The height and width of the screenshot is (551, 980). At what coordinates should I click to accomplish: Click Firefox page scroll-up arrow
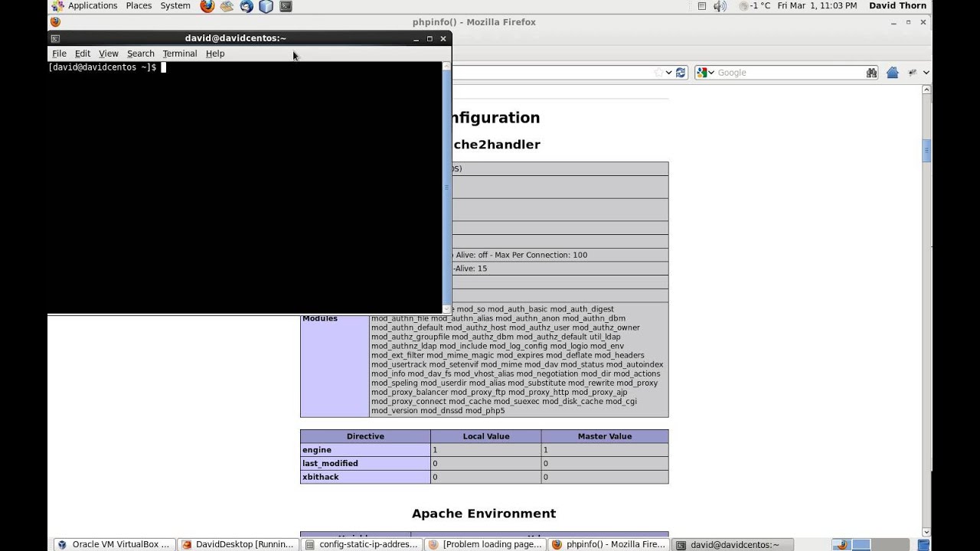click(x=926, y=90)
